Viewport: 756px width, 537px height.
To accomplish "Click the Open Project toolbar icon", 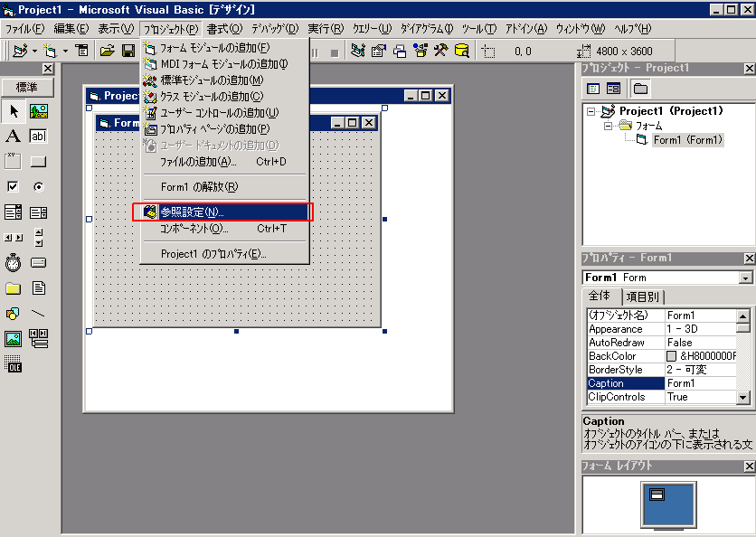I will coord(106,52).
